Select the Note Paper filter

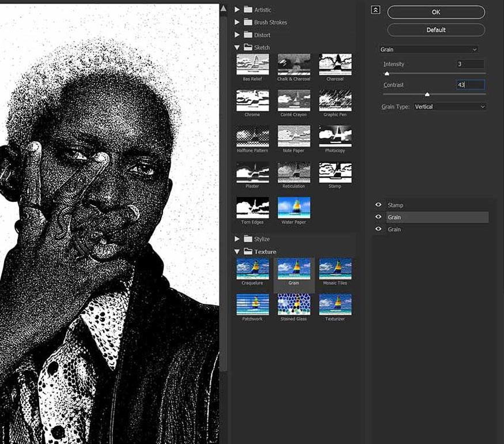tap(294, 136)
